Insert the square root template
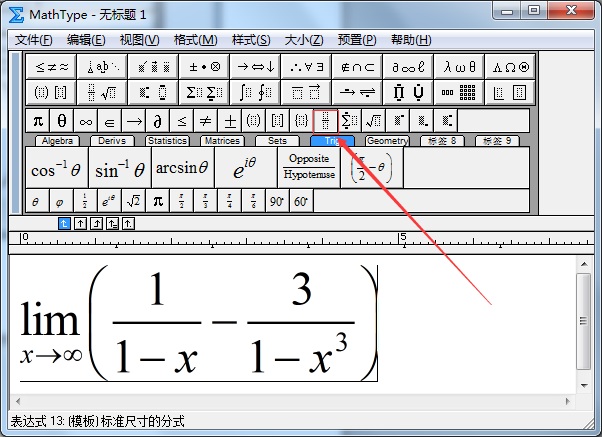 373,121
